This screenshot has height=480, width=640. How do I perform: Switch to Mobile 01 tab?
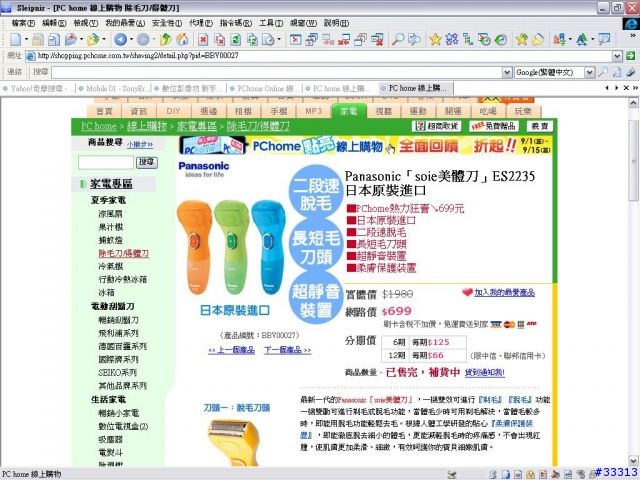click(x=113, y=88)
